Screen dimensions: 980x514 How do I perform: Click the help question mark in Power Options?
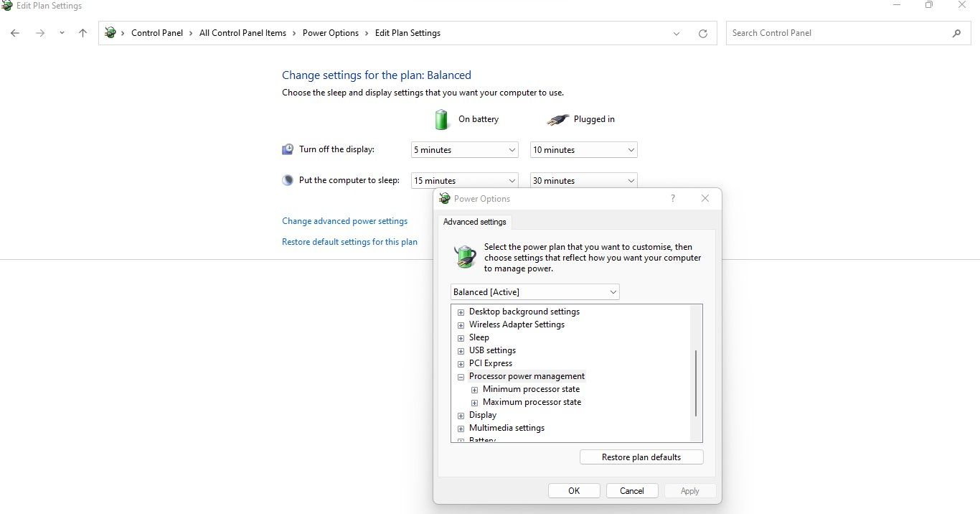click(x=672, y=198)
